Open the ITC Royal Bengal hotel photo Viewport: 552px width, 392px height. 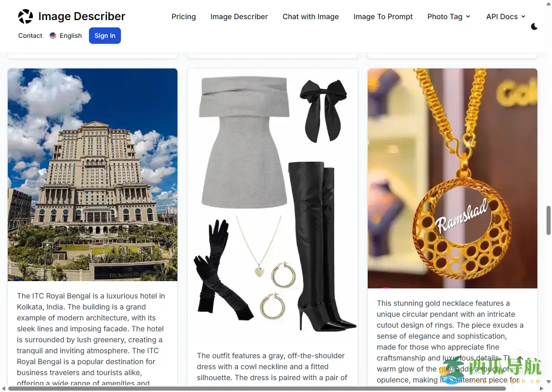(93, 175)
